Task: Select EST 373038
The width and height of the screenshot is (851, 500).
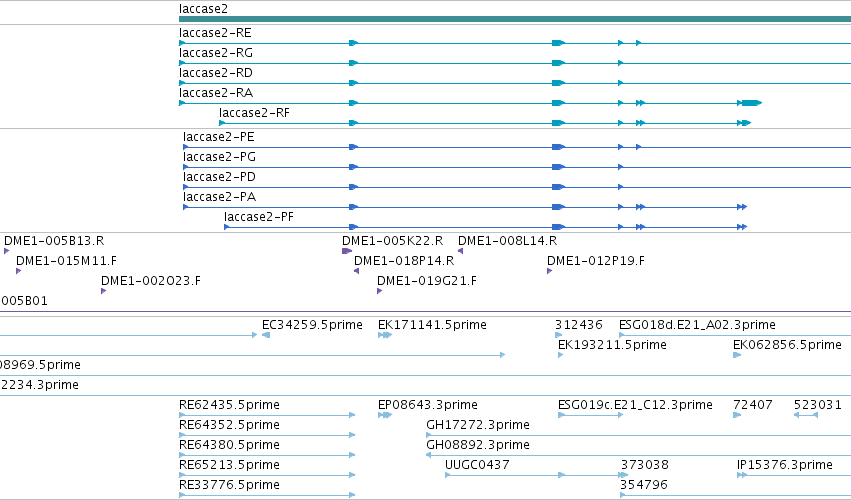Action: [645, 465]
